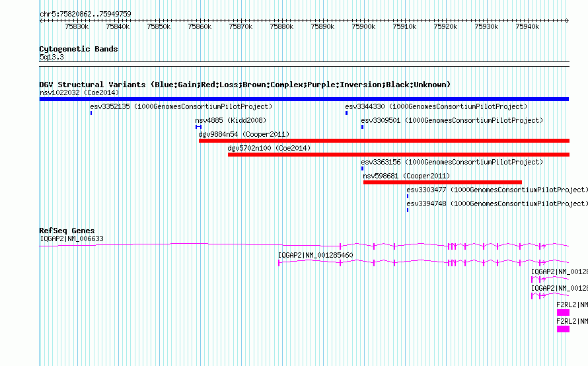588x366 pixels.
Task: Click the 75860k ruler tick label
Action: tap(200, 26)
